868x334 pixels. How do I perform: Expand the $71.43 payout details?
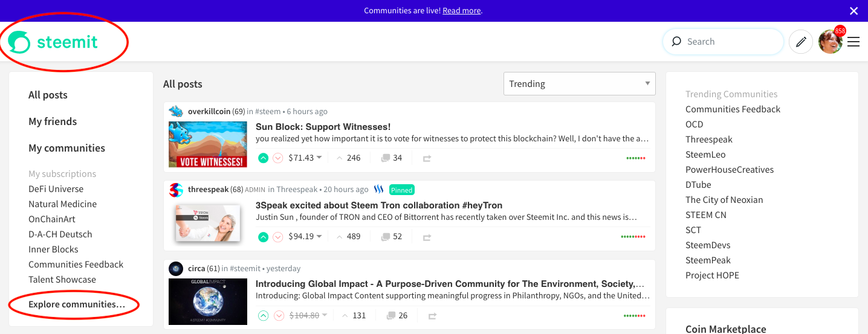click(x=305, y=158)
